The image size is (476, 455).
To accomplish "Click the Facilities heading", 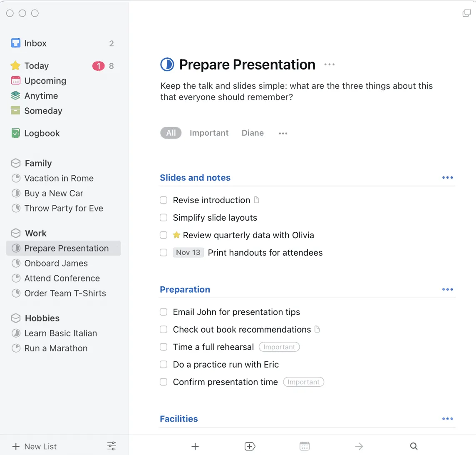I will click(179, 418).
